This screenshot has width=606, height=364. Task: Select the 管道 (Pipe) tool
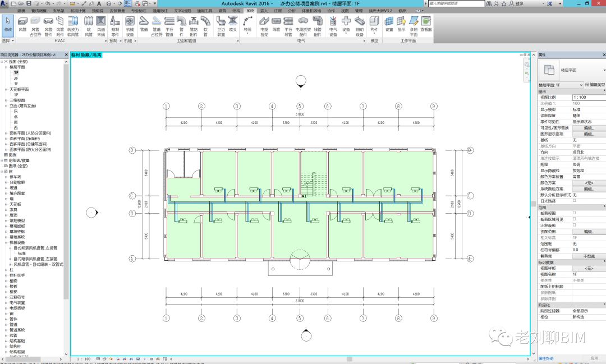tap(144, 24)
